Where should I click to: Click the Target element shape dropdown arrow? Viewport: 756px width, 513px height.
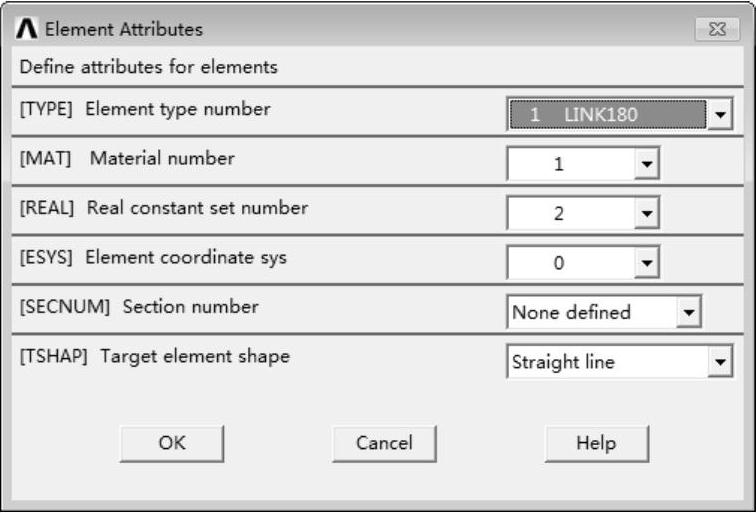pos(721,362)
